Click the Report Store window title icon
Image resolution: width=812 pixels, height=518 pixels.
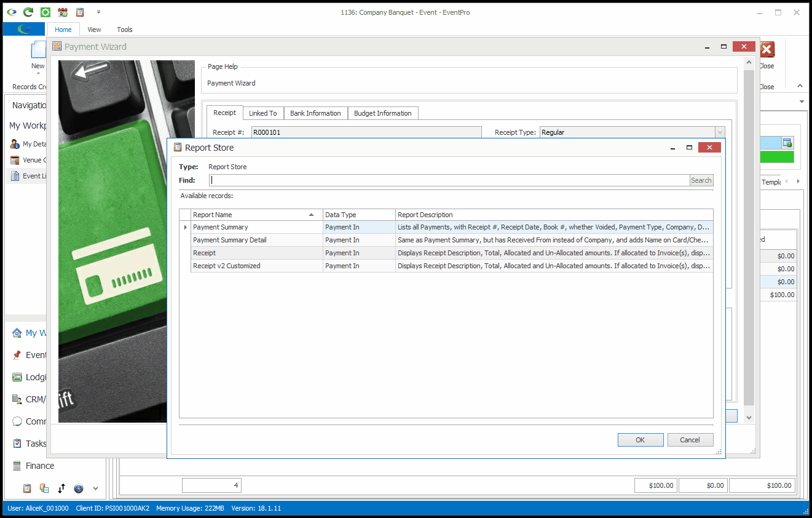click(x=178, y=147)
